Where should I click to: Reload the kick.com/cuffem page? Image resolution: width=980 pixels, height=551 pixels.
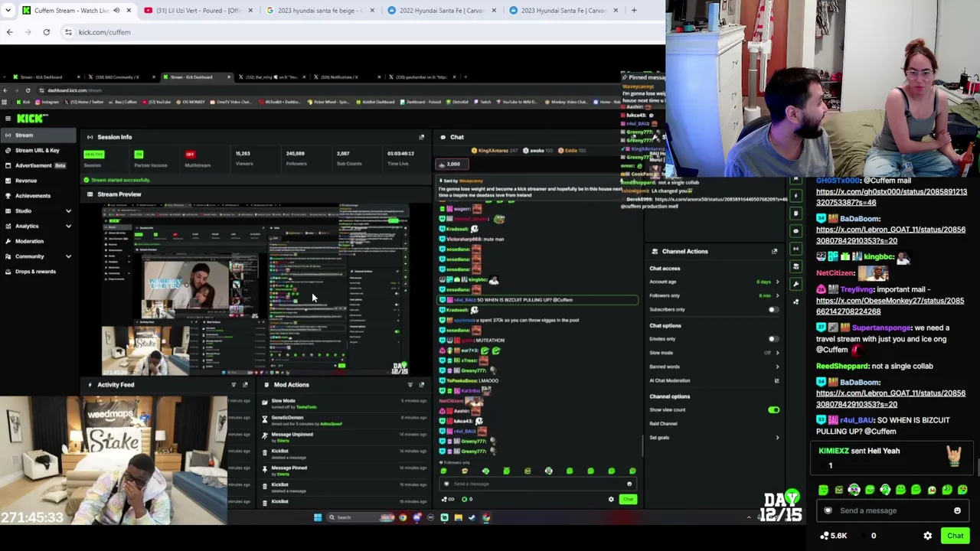46,32
